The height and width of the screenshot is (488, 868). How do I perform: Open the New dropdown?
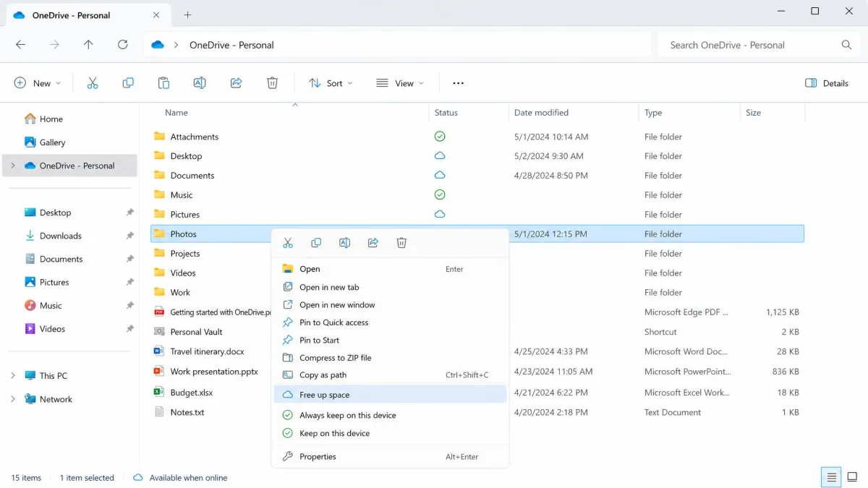click(38, 83)
